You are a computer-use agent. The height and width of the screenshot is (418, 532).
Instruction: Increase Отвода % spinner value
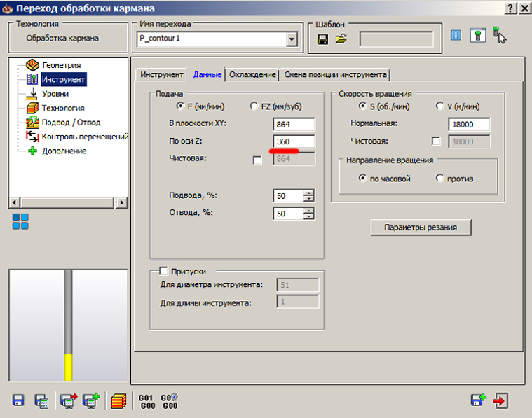coord(308,211)
